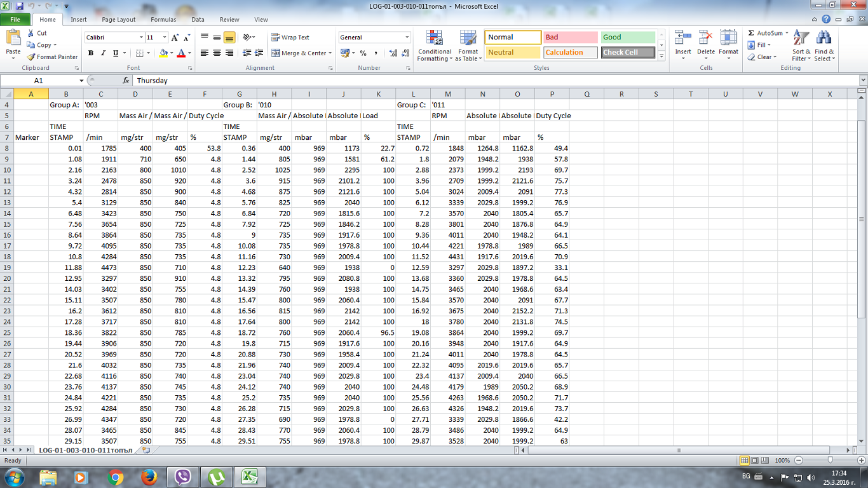Open the Name Box dropdown arrow

click(x=81, y=81)
